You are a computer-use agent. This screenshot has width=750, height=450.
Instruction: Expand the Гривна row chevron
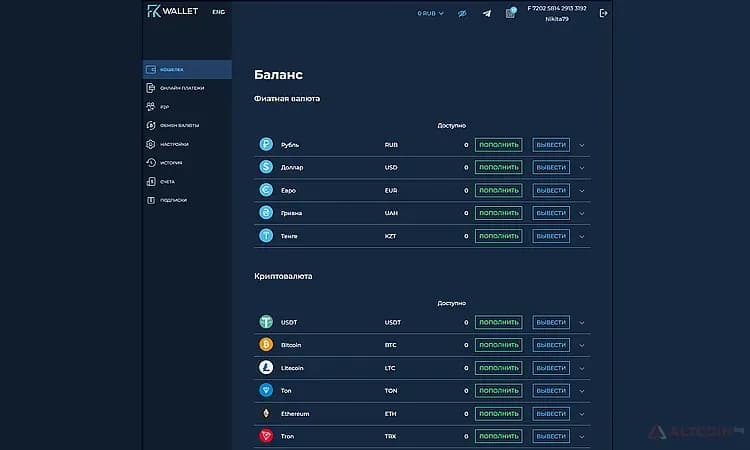click(x=582, y=213)
